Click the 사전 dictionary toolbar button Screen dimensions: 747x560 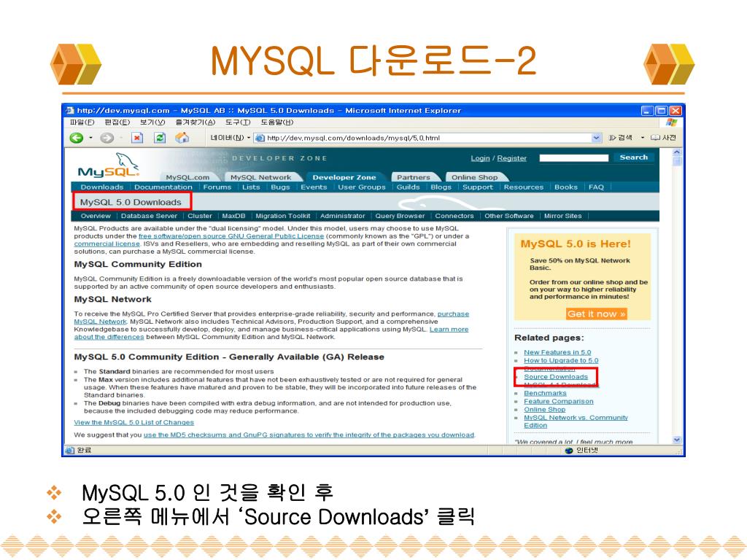(664, 138)
